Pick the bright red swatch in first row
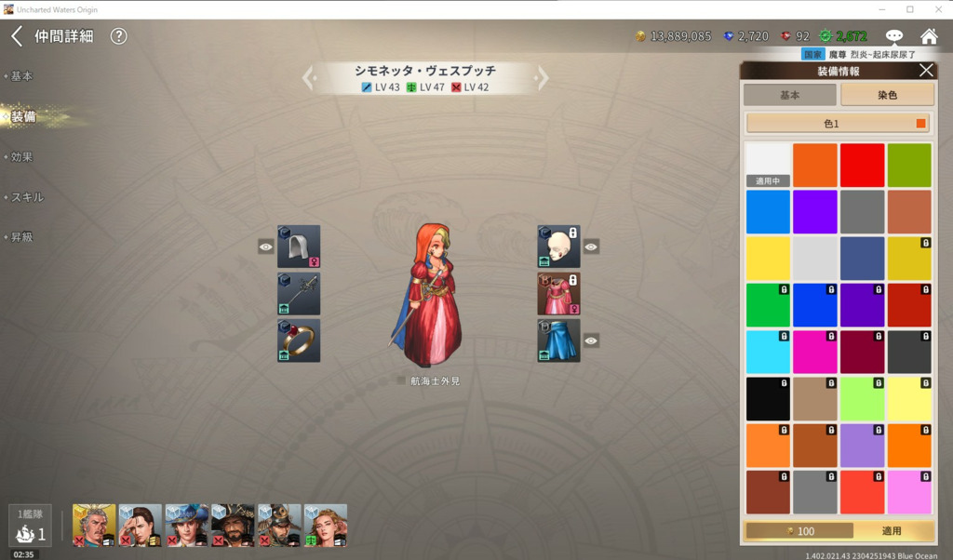Viewport: 953px width, 560px height. [862, 165]
